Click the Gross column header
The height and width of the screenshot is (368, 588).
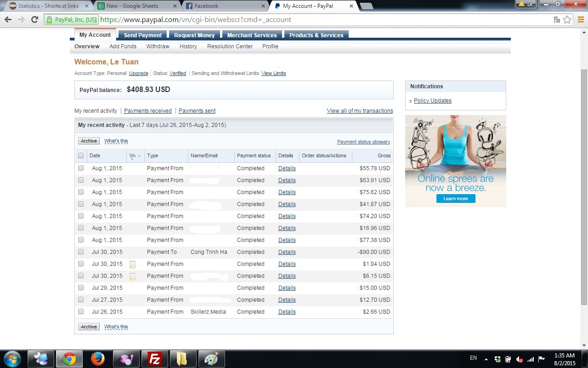pos(384,156)
